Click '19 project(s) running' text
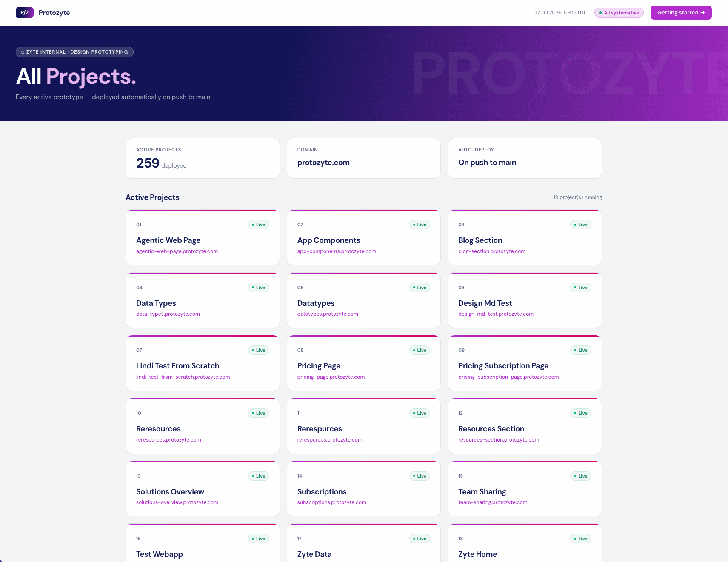Image resolution: width=728 pixels, height=562 pixels. [577, 197]
